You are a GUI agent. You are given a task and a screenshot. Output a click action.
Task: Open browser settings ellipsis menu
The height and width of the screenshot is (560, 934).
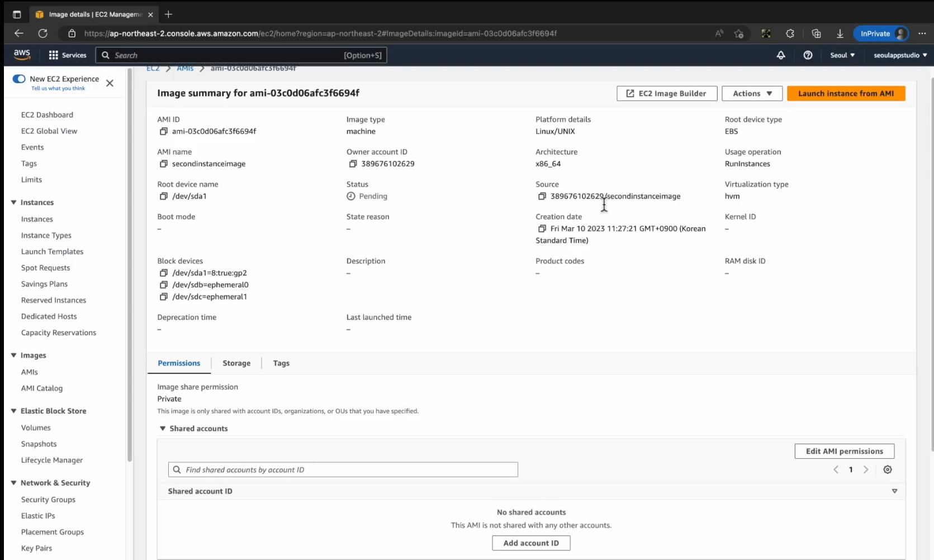922,34
